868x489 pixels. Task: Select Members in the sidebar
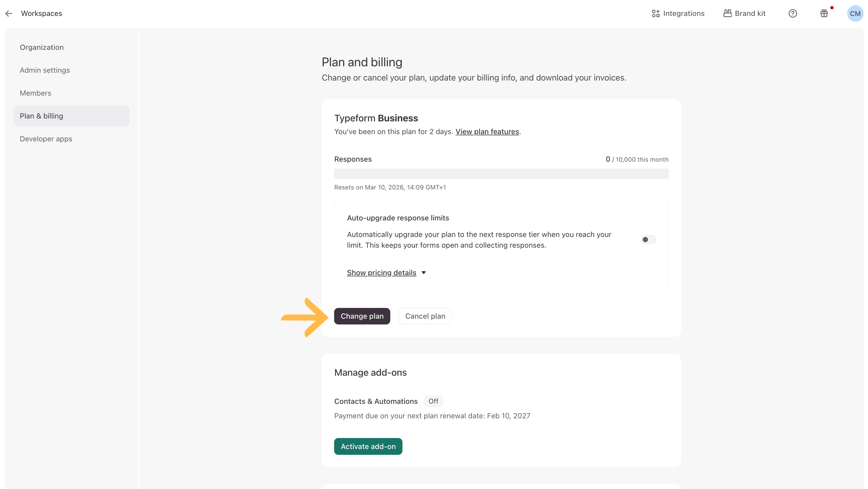click(35, 93)
